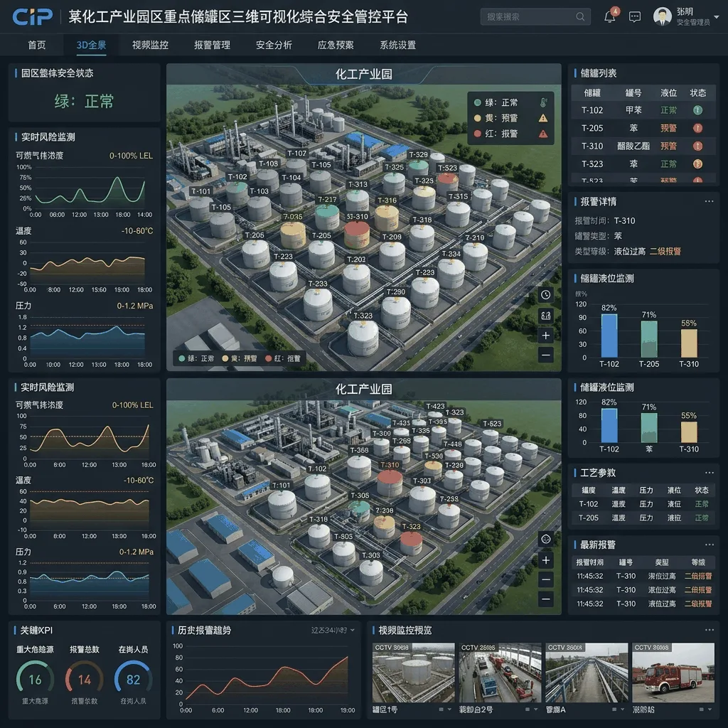Click the thermometer icon in the map legend
728x728 pixels.
pyautogui.click(x=543, y=102)
